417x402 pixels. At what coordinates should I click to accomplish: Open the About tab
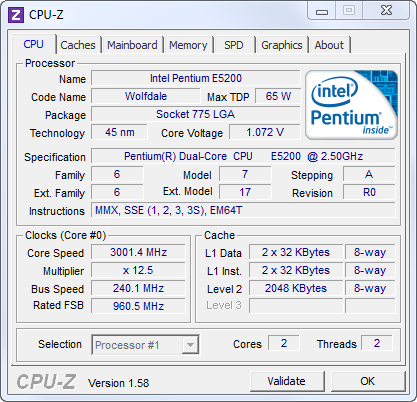329,45
